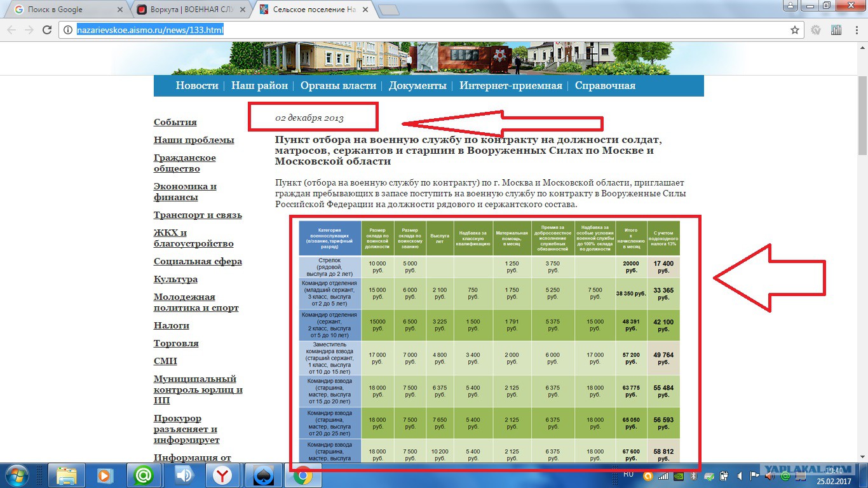Image resolution: width=868 pixels, height=488 pixels.
Task: Open the "ЖКХ и благоустройство" sidebar link
Action: 194,238
